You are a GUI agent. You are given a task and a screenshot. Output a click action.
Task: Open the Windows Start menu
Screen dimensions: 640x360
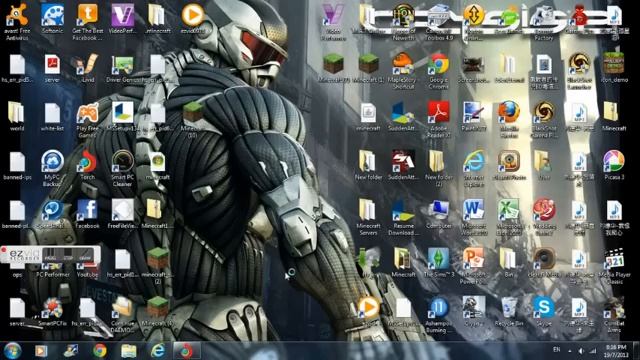tap(12, 351)
